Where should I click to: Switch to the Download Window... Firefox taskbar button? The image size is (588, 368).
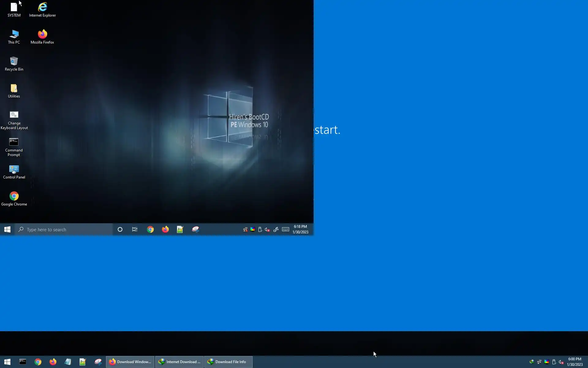(x=130, y=362)
